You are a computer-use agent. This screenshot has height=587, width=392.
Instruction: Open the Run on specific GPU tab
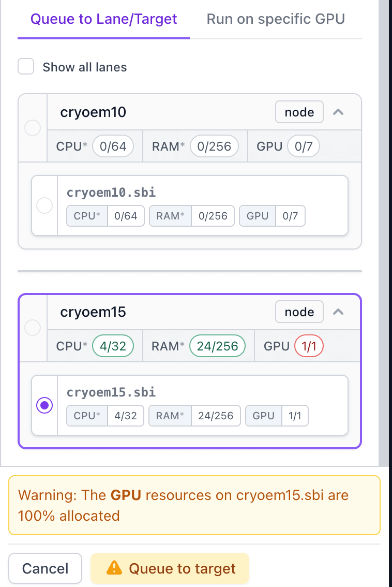click(276, 20)
